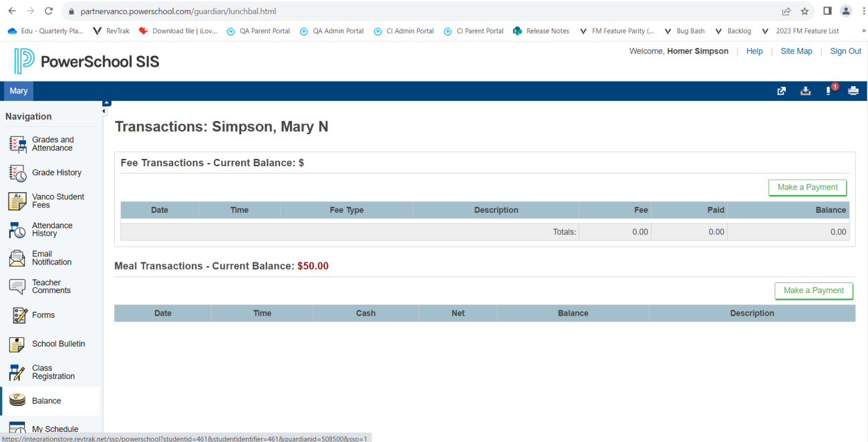Bookmark this page with the star icon
The height and width of the screenshot is (442, 868).
[805, 11]
